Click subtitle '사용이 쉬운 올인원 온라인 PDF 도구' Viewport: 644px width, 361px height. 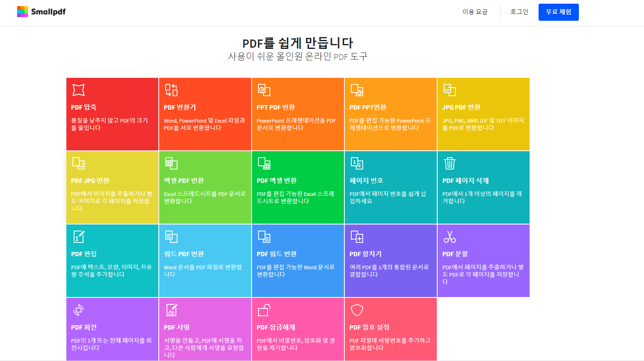pyautogui.click(x=298, y=57)
